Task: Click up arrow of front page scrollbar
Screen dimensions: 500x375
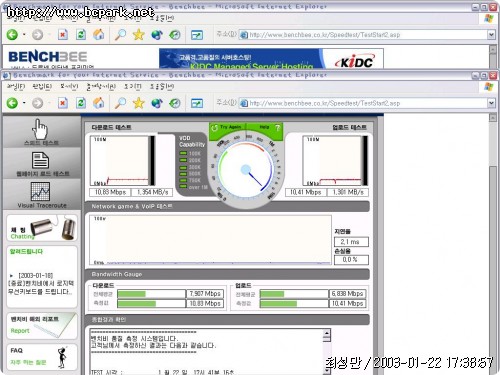Action: coord(493,117)
